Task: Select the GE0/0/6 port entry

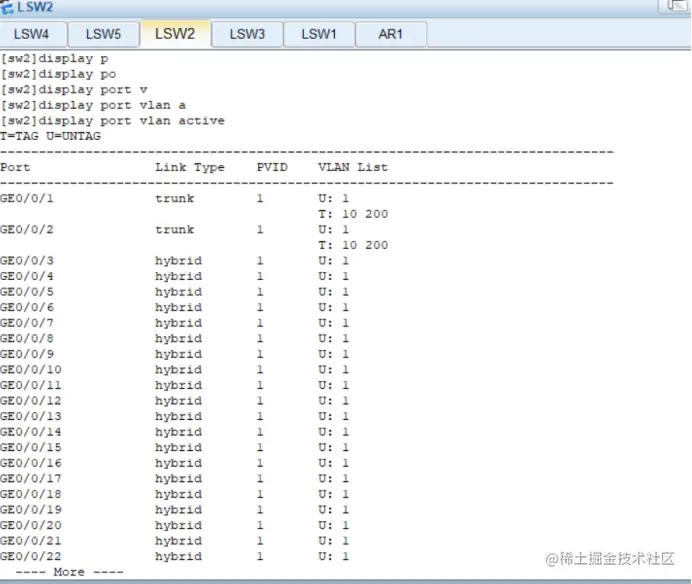Action: tap(27, 307)
